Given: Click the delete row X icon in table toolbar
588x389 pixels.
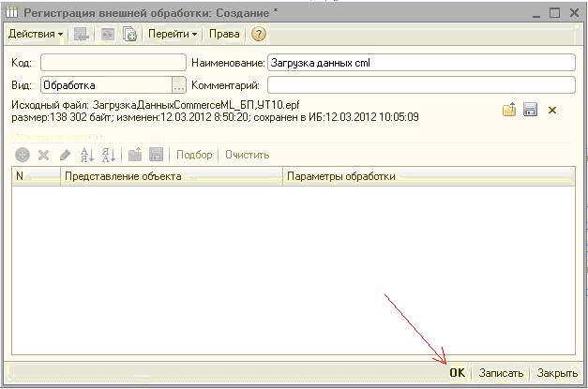Looking at the screenshot, I should tap(43, 155).
